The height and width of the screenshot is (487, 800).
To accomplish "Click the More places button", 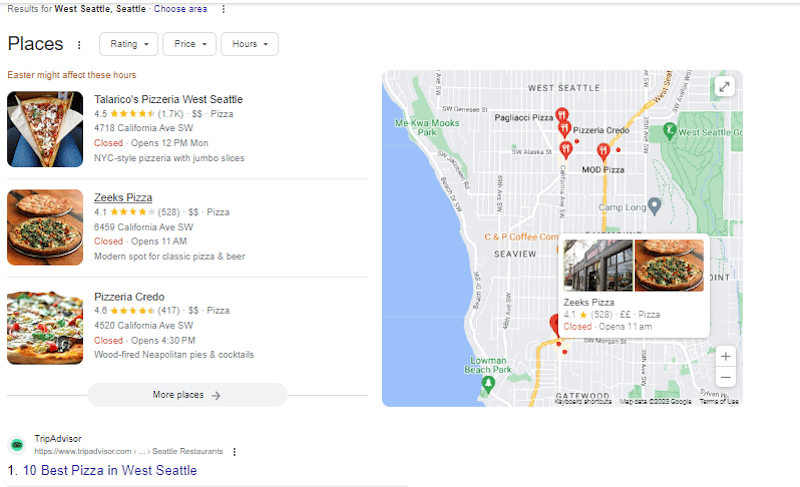I will [x=187, y=395].
